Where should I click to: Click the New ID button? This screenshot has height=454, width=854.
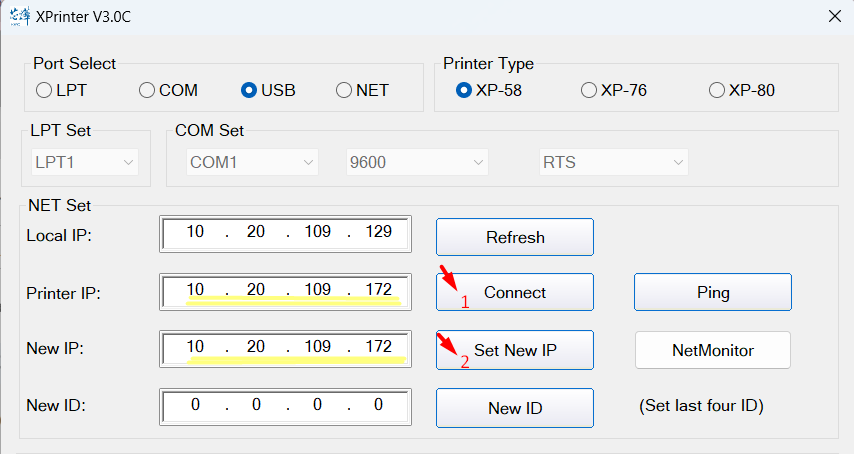pyautogui.click(x=515, y=408)
